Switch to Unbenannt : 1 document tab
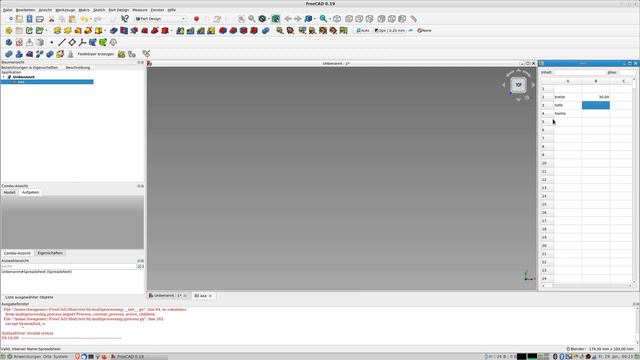 (167, 296)
